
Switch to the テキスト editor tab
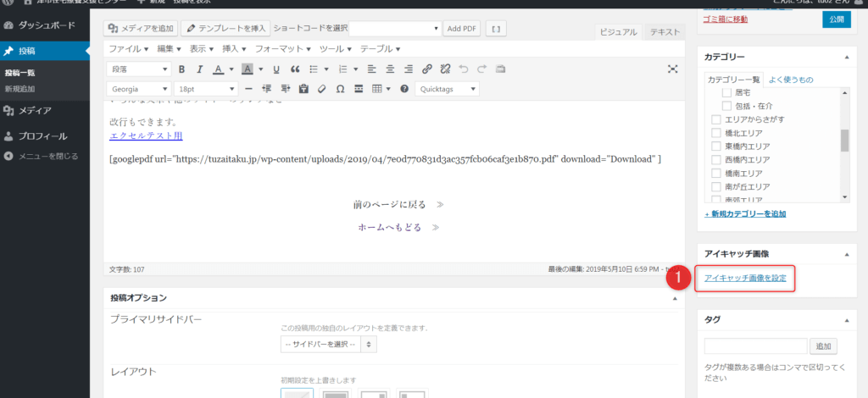point(664,31)
